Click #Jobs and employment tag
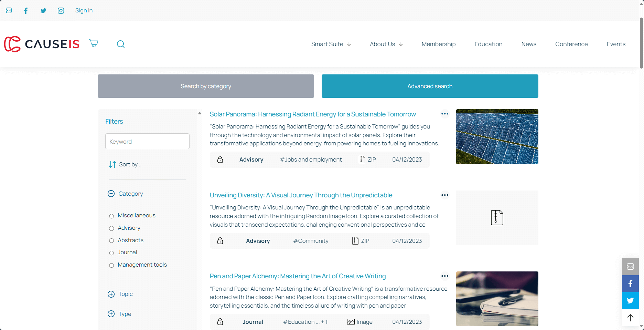The image size is (644, 330). pos(311,159)
